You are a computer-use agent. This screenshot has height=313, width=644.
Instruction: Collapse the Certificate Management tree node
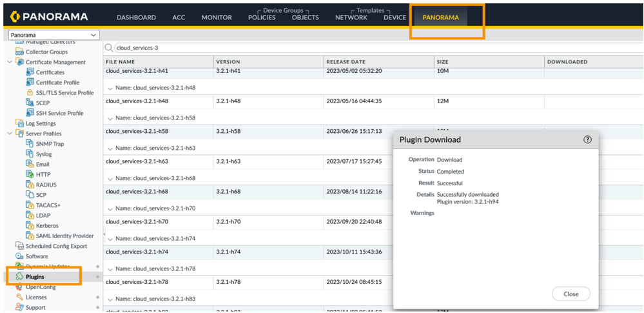10,62
